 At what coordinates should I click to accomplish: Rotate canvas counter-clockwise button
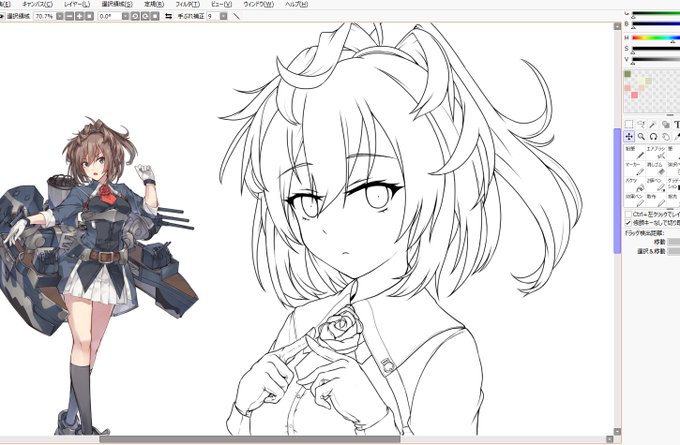tap(135, 16)
